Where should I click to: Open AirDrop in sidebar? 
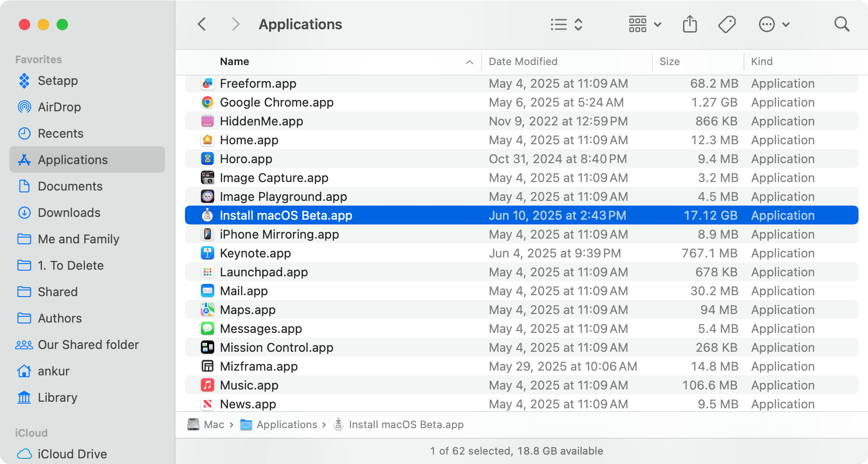[87, 107]
